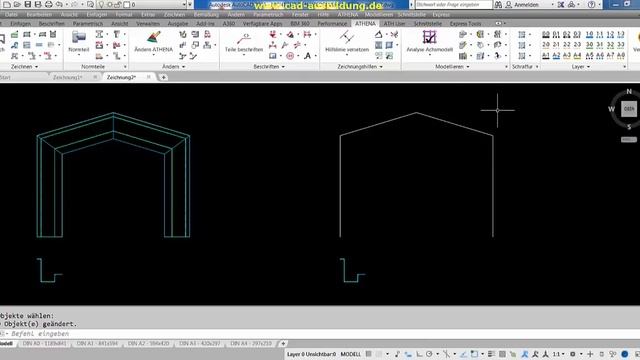Viewport: 640px width, 360px height.
Task: Click the Open file icon in quick access toolbar
Action: [x=17, y=4]
